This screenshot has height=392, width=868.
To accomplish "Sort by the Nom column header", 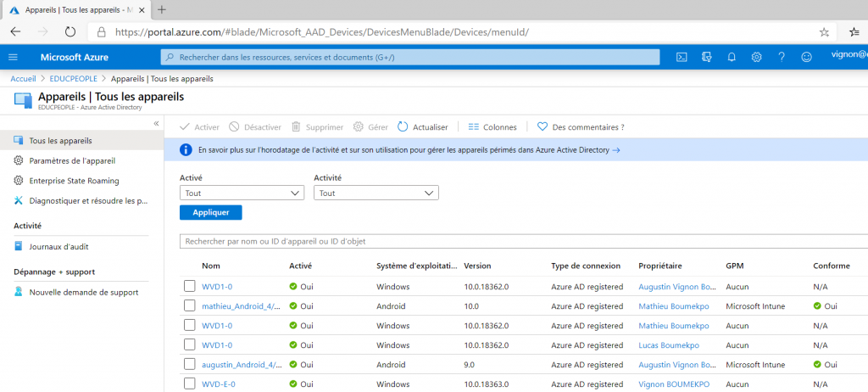I will 211,266.
